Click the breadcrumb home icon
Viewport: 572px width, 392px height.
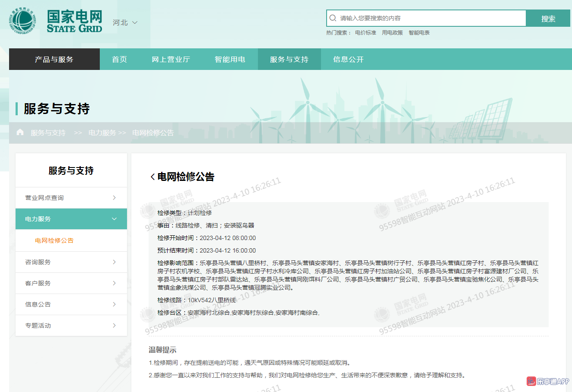(x=20, y=132)
